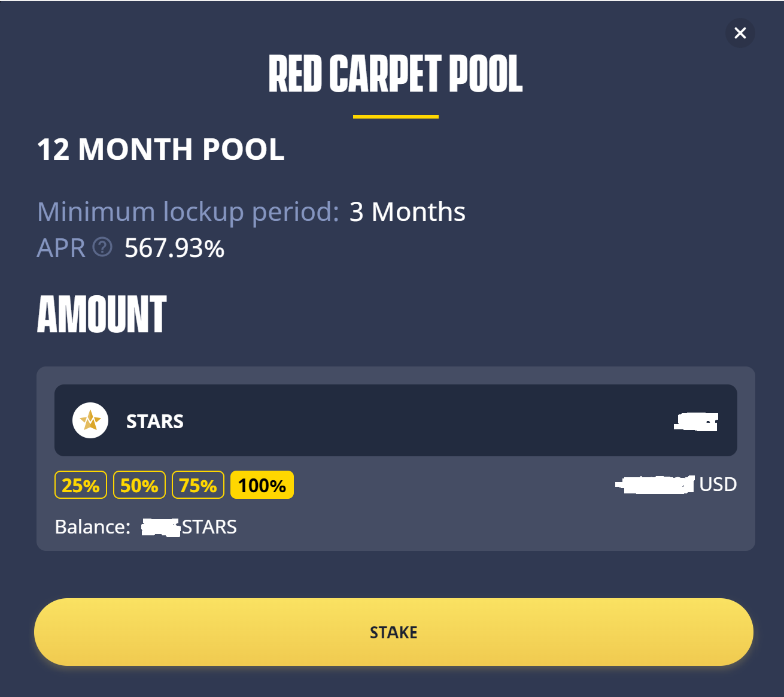Select the 25% amount button
Screen dimensions: 784x697
pos(81,485)
